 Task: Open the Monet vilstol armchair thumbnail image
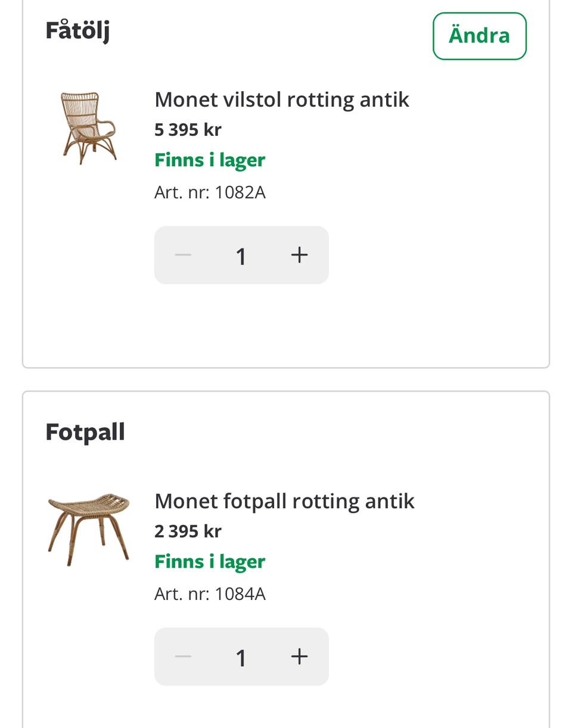pos(88,127)
